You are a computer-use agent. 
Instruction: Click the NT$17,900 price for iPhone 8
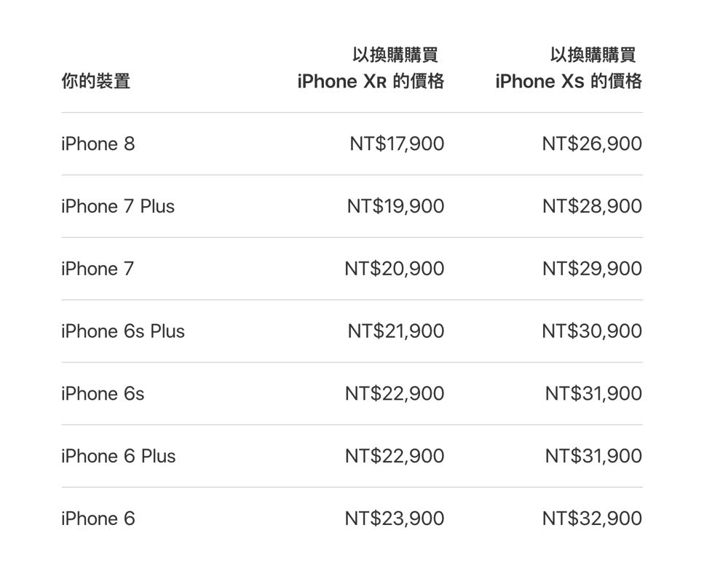pyautogui.click(x=397, y=143)
